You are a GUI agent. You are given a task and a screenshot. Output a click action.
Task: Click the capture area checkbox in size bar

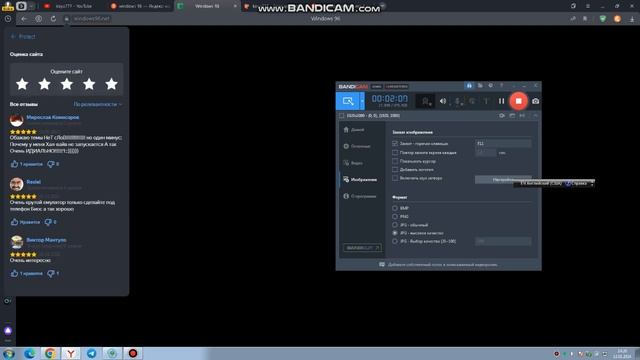tap(342, 116)
